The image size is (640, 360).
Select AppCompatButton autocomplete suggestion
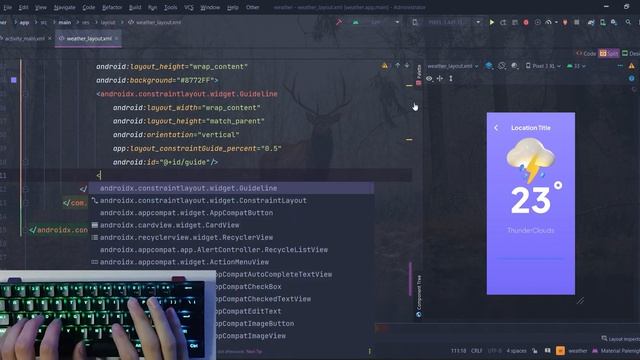tap(231, 213)
